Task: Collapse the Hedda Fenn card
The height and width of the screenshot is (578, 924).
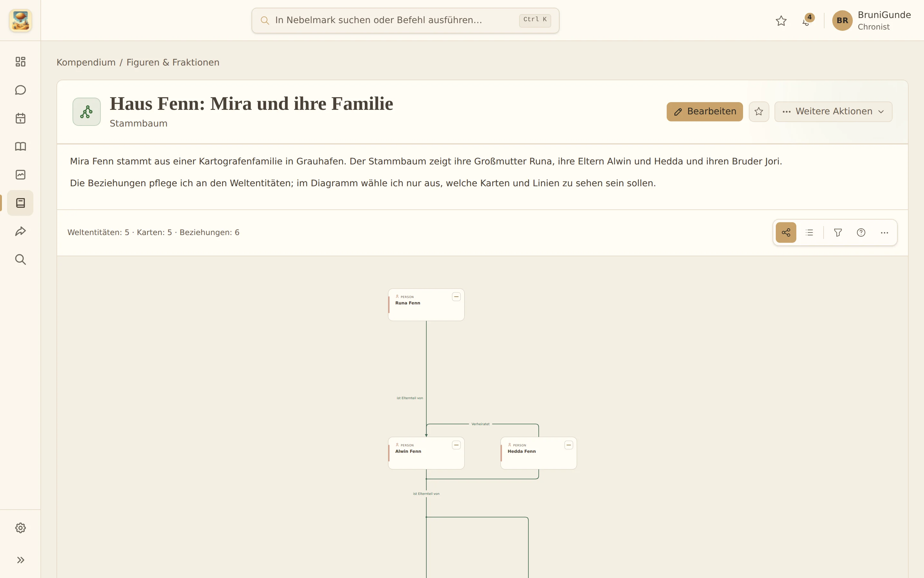Action: 569,445
